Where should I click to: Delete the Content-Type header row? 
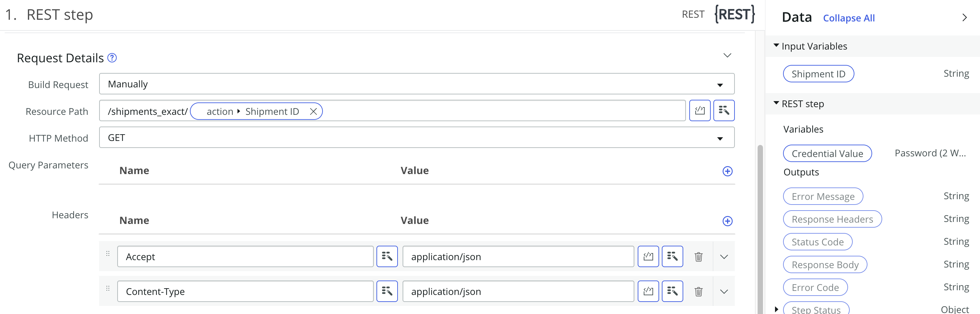(x=698, y=292)
